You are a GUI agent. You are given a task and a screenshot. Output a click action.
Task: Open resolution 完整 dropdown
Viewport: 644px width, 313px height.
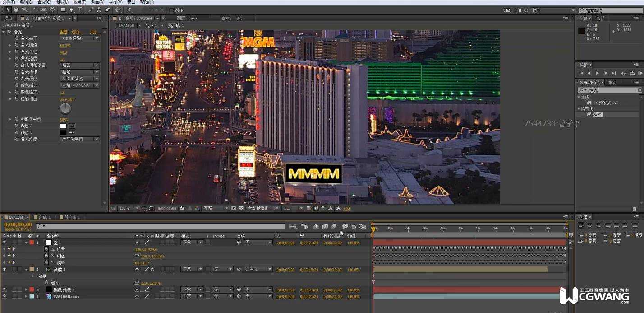(216, 208)
